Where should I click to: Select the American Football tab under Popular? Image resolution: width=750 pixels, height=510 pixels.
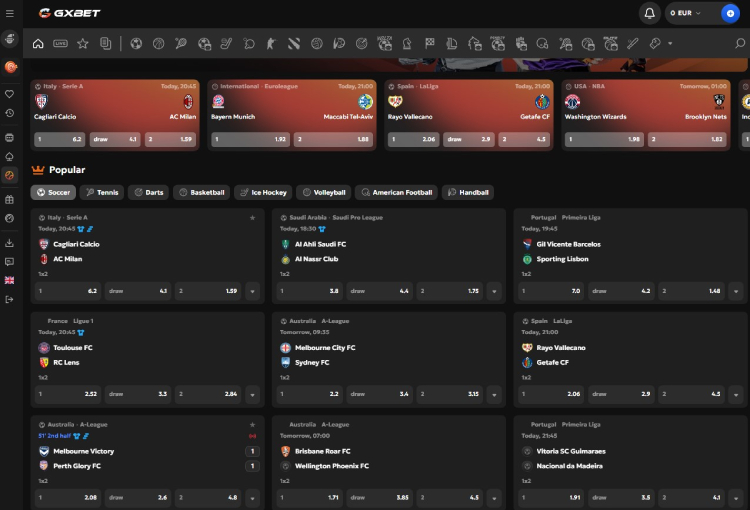396,192
